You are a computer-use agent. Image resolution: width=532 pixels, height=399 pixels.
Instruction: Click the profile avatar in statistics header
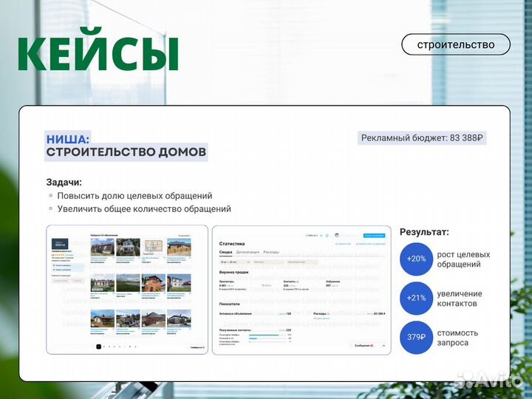click(x=337, y=235)
